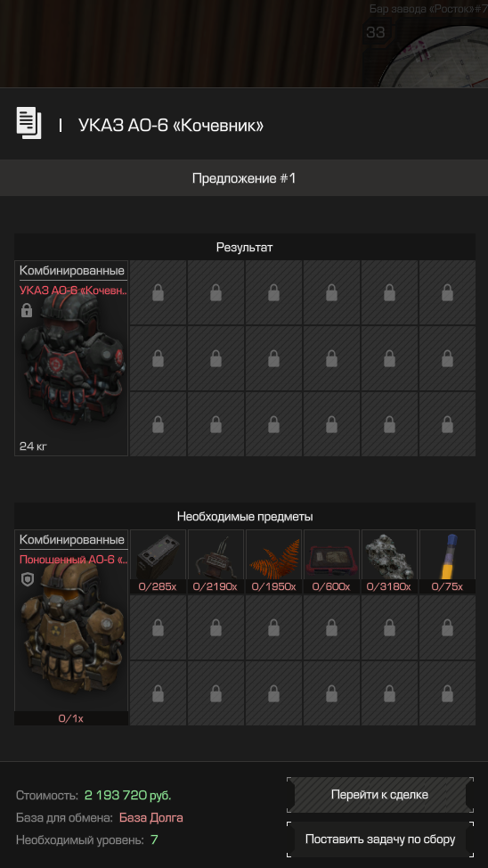Viewport: 488px width, 868px height.
Task: Click the yellow vial item 0/75x
Action: coord(447,561)
